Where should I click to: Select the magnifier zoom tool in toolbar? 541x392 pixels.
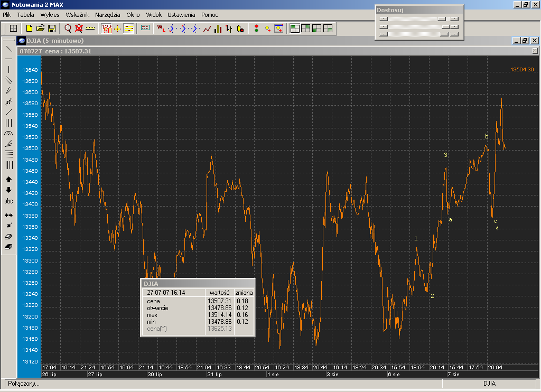(68, 29)
